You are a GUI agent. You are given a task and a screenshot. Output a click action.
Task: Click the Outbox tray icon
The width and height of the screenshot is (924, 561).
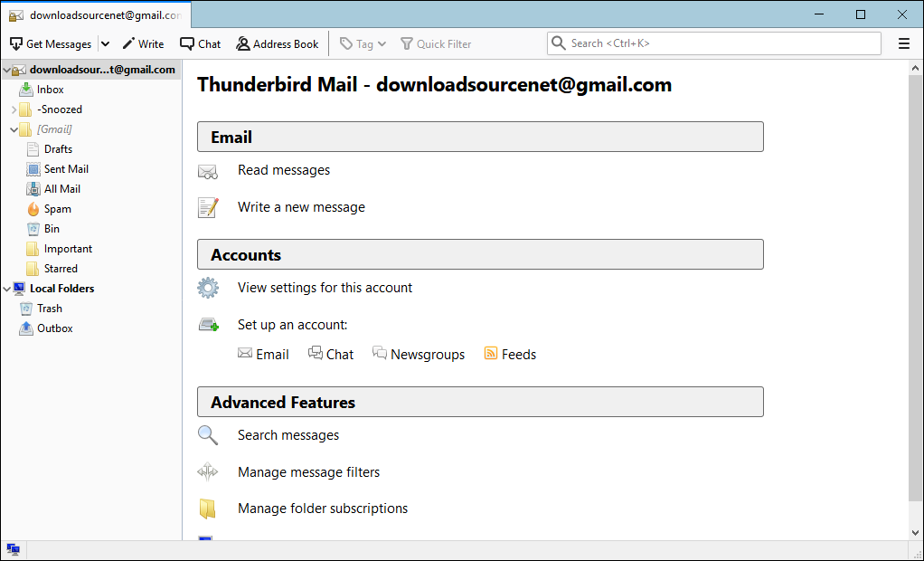coord(26,328)
